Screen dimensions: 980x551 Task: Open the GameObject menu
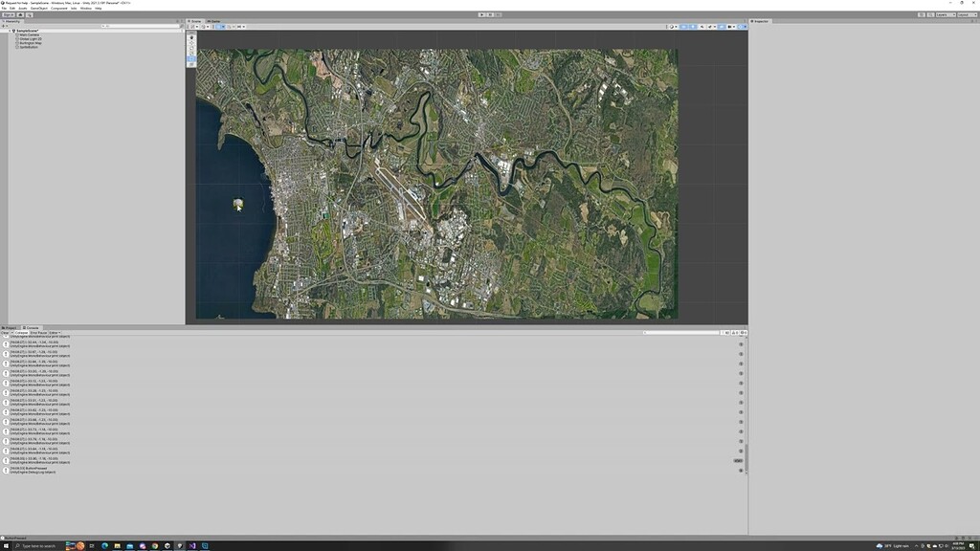point(38,8)
